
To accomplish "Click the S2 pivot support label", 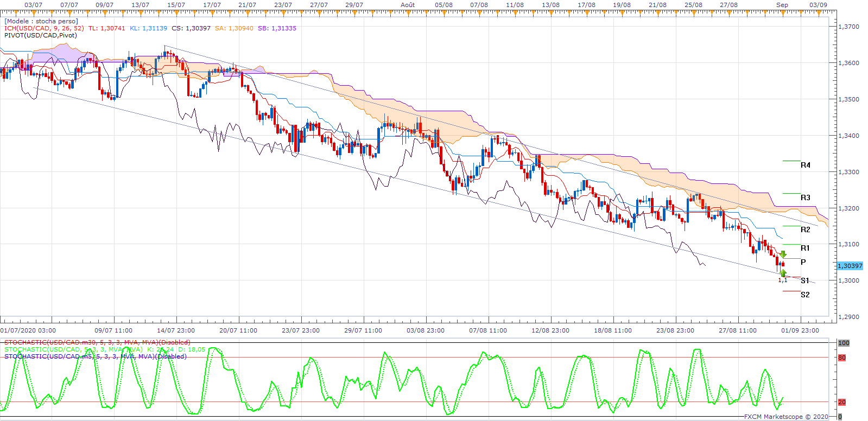I will pyautogui.click(x=805, y=295).
